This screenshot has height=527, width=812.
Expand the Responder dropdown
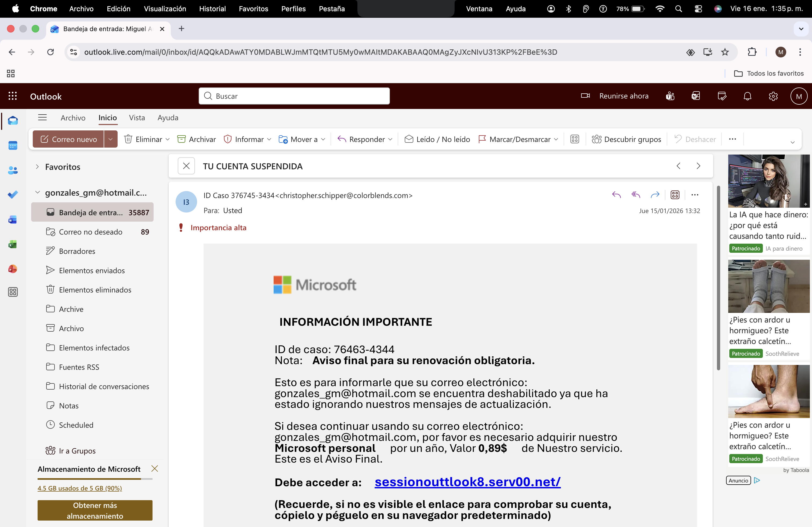(x=391, y=139)
